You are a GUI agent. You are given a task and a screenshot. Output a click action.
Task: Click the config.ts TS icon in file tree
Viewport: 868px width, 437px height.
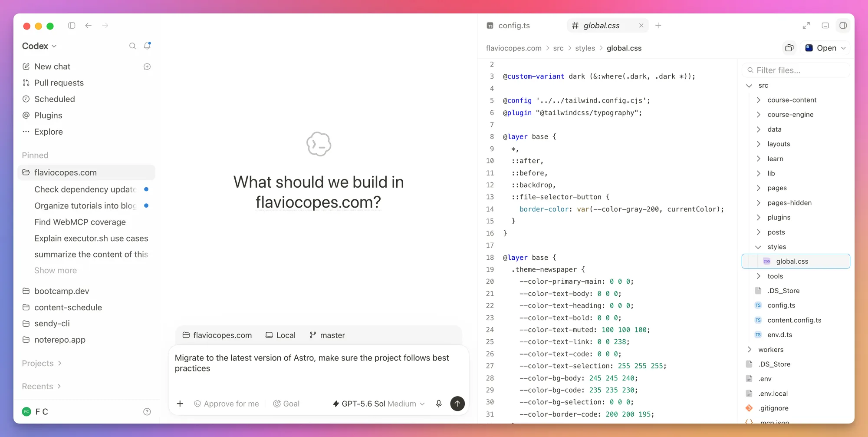[x=758, y=305]
